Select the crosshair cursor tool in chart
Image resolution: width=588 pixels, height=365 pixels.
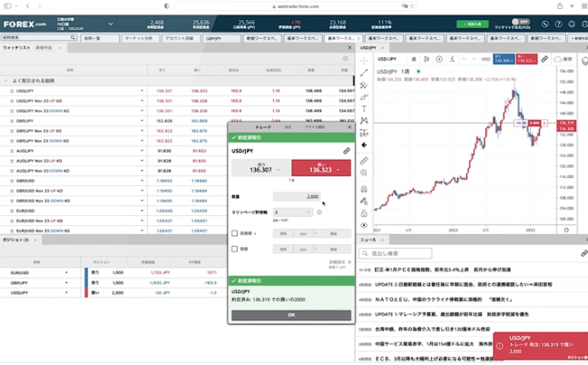pos(364,61)
